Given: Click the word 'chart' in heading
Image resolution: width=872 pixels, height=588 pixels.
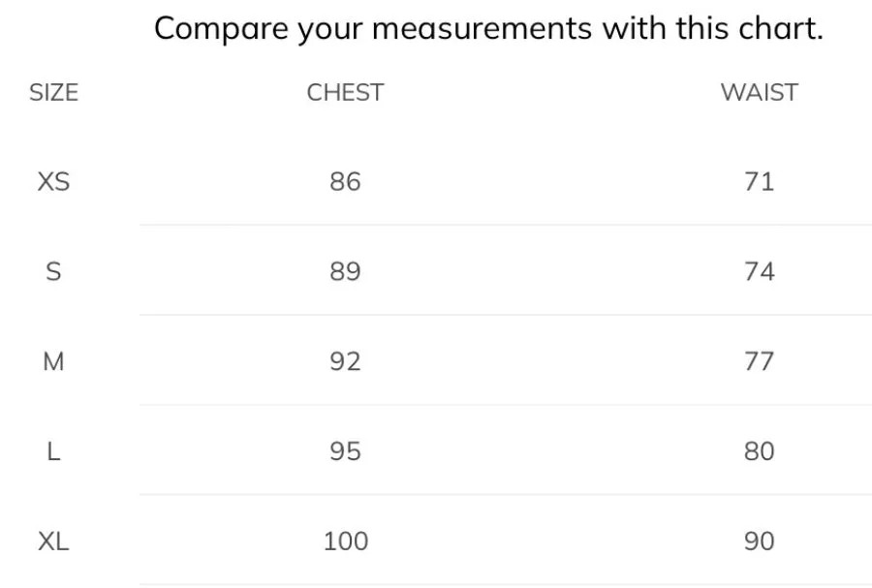Looking at the screenshot, I should click(776, 28).
